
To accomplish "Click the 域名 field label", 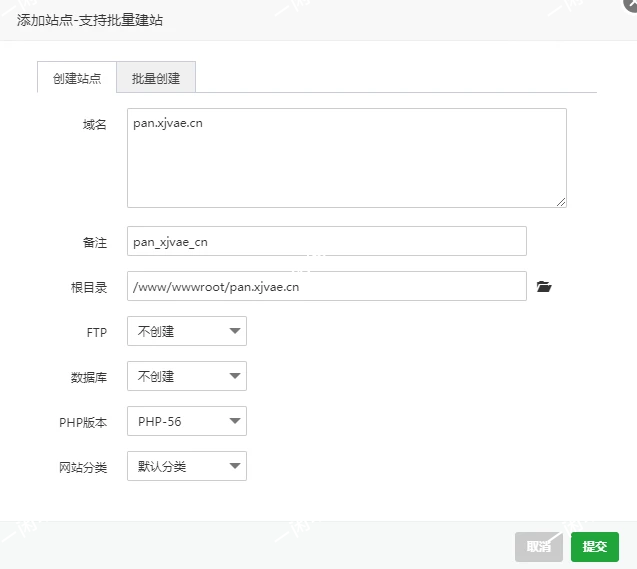I will (x=95, y=125).
